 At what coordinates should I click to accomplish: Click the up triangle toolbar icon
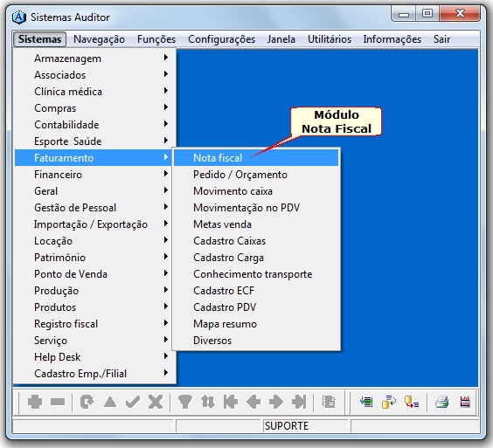(x=110, y=402)
